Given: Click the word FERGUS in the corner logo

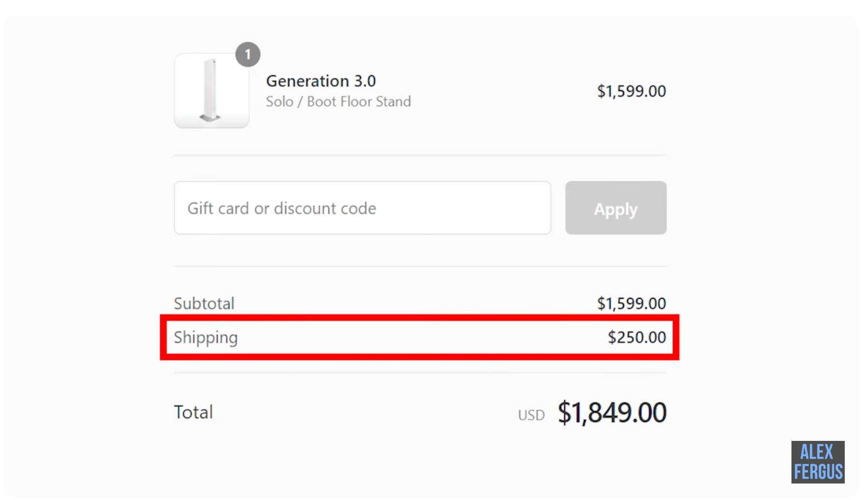Looking at the screenshot, I should pyautogui.click(x=818, y=472).
